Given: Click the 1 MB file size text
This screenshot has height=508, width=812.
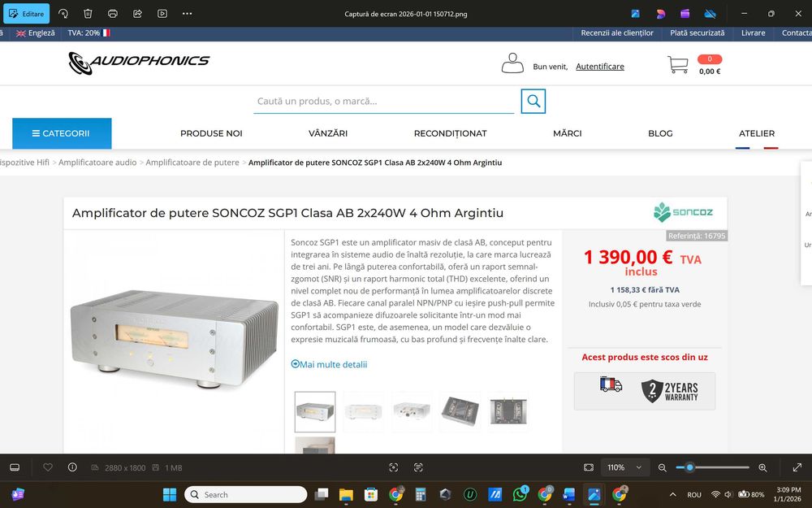Looking at the screenshot, I should [x=174, y=468].
